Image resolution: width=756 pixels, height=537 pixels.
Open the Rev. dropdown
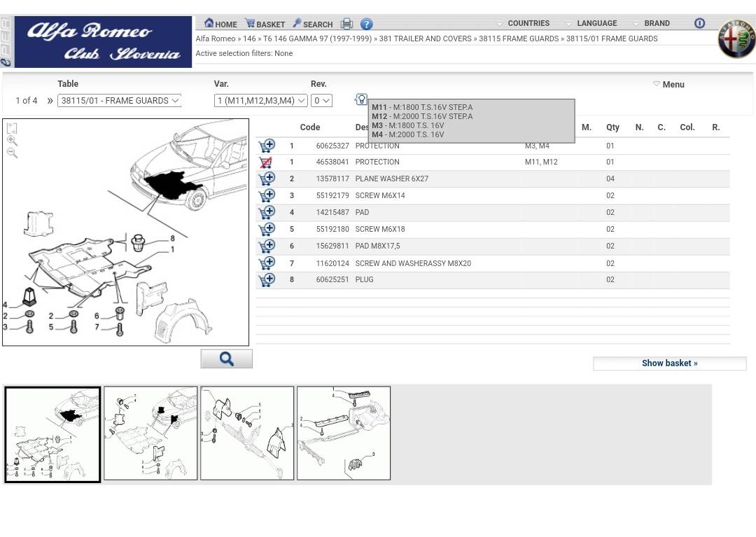tap(321, 100)
